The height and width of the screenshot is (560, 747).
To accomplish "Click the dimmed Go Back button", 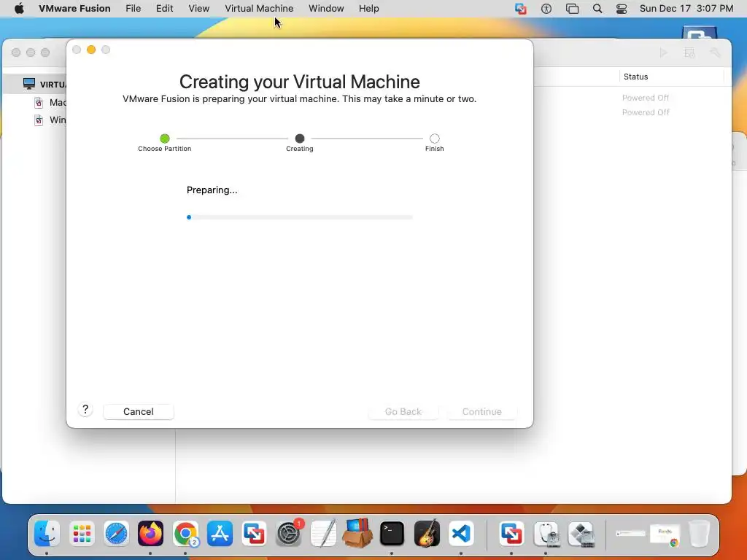I will click(x=403, y=411).
